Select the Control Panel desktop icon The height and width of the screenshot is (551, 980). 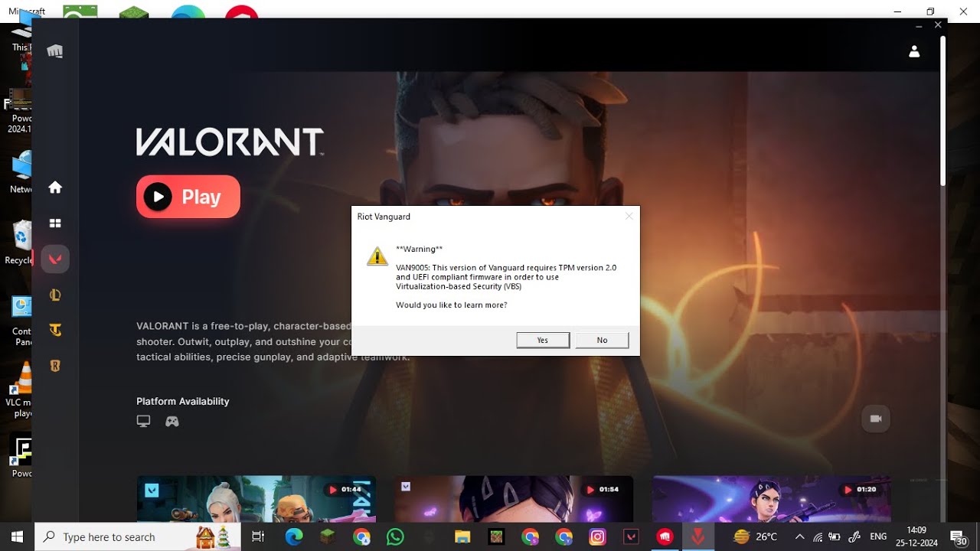(x=21, y=321)
